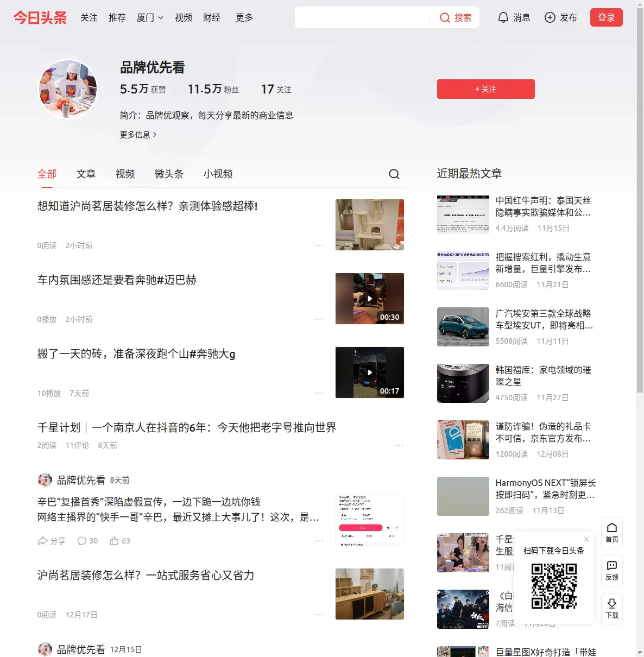Open 财经 in top navigation

tap(212, 18)
